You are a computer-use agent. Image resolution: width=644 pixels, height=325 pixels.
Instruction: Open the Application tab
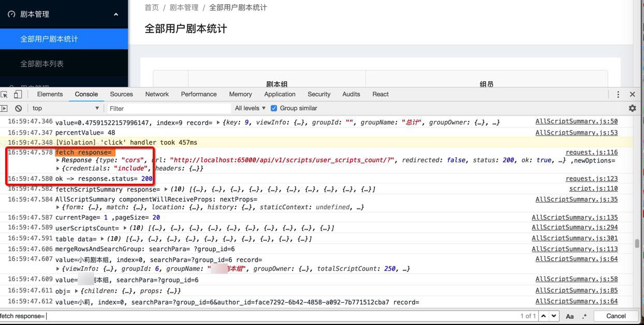click(280, 94)
